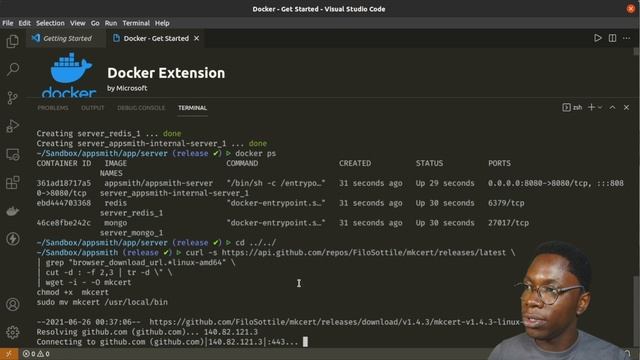This screenshot has width=640, height=360.
Task: Select the zsh terminal indicator
Action: 572,107
